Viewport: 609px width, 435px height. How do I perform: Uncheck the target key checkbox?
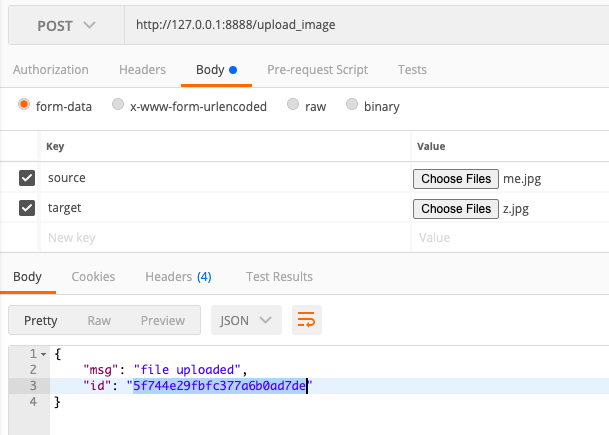point(27,209)
